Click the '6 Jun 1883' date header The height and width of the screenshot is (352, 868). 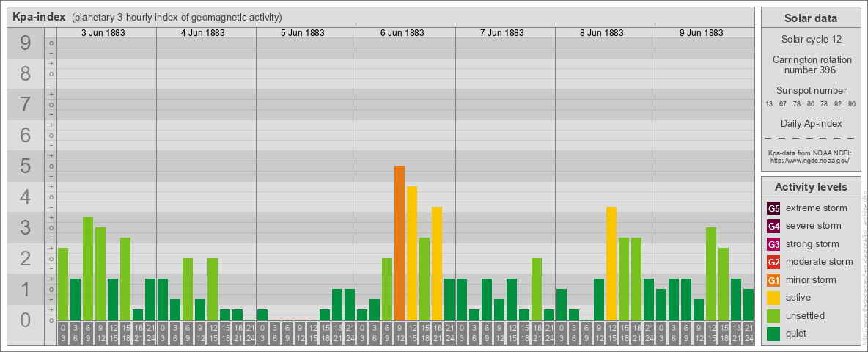[402, 33]
